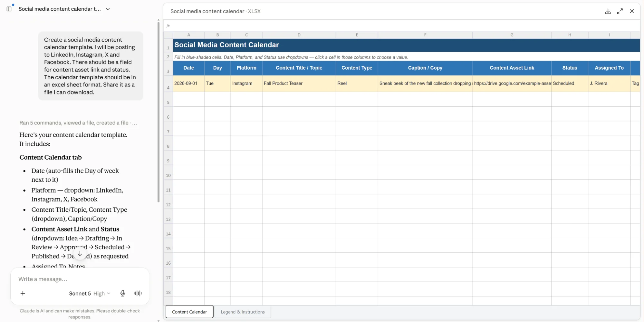Click the Assigned To header cell
This screenshot has width=644, height=322.
[609, 68]
